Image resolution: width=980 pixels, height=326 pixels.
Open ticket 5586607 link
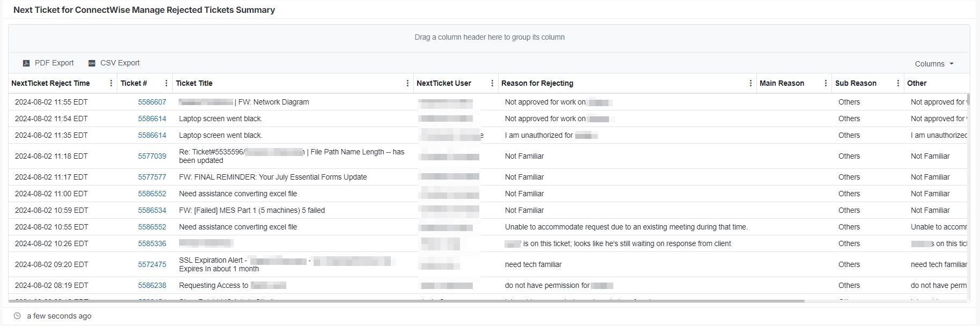[152, 102]
